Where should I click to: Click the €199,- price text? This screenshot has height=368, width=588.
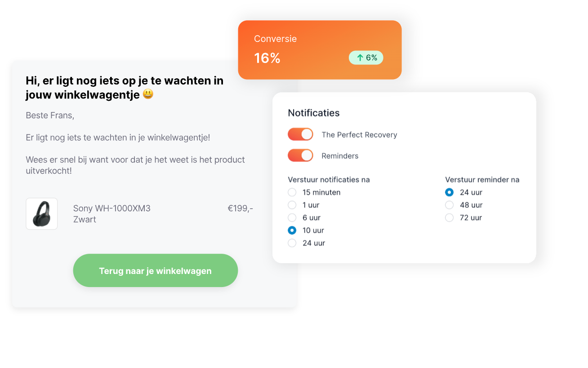(x=240, y=208)
